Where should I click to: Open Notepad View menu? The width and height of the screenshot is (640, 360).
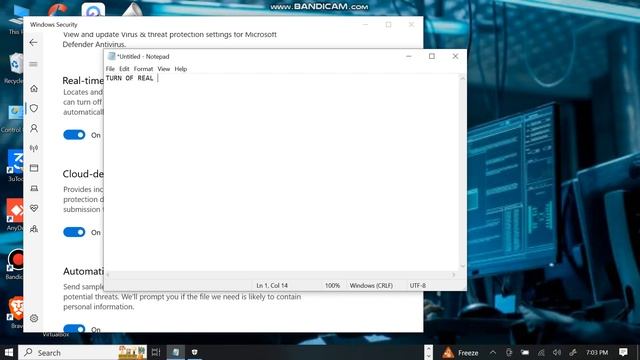[164, 69]
